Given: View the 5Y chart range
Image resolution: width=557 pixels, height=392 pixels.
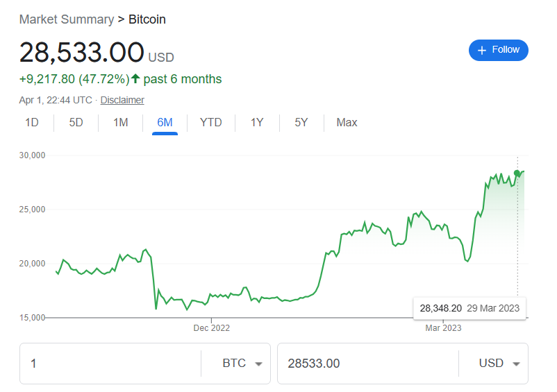Looking at the screenshot, I should coord(301,123).
